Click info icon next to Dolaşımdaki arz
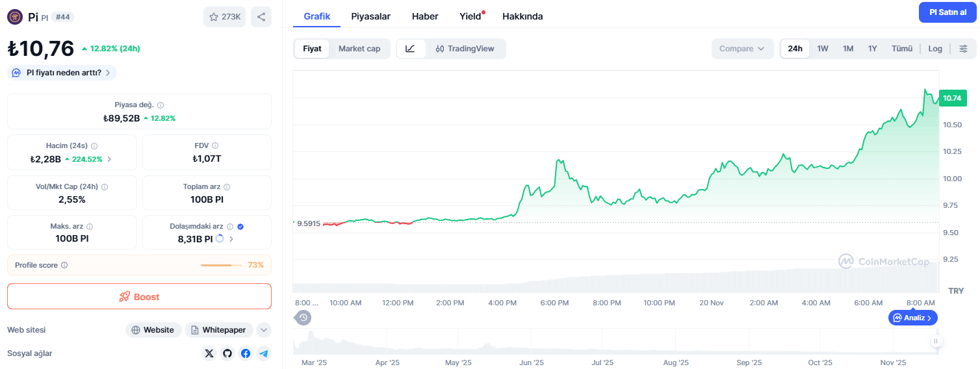 (x=230, y=226)
